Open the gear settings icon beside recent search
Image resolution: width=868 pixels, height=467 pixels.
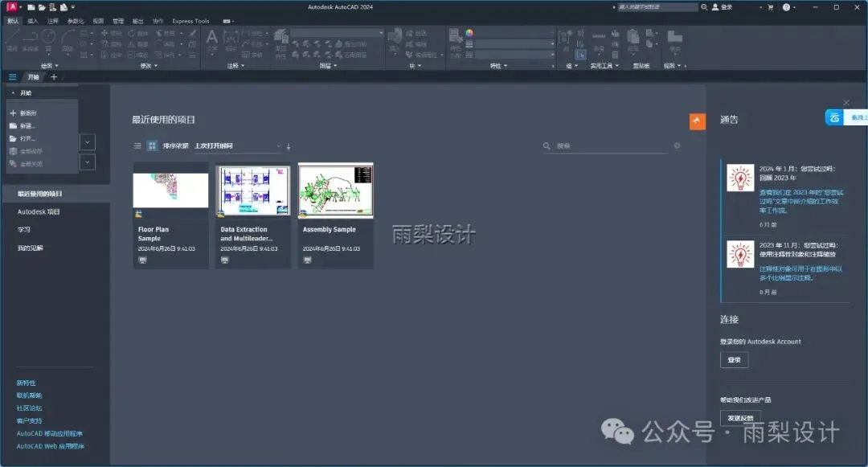click(677, 145)
